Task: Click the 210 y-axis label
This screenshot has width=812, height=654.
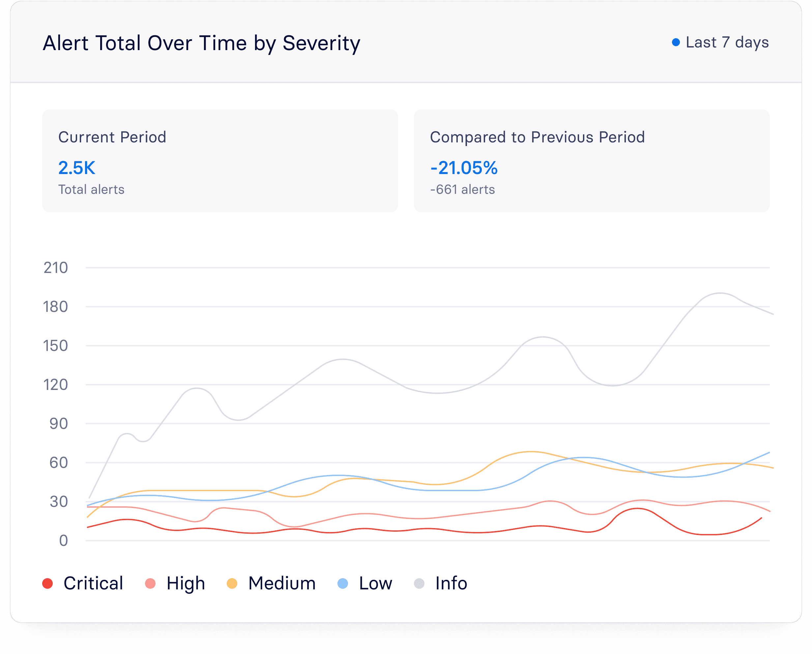Action: coord(56,268)
